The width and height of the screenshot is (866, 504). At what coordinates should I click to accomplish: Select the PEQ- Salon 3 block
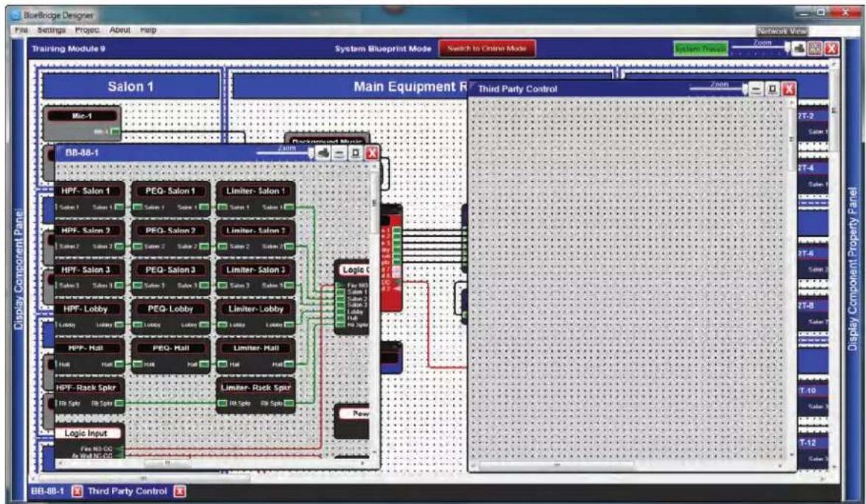pos(171,277)
